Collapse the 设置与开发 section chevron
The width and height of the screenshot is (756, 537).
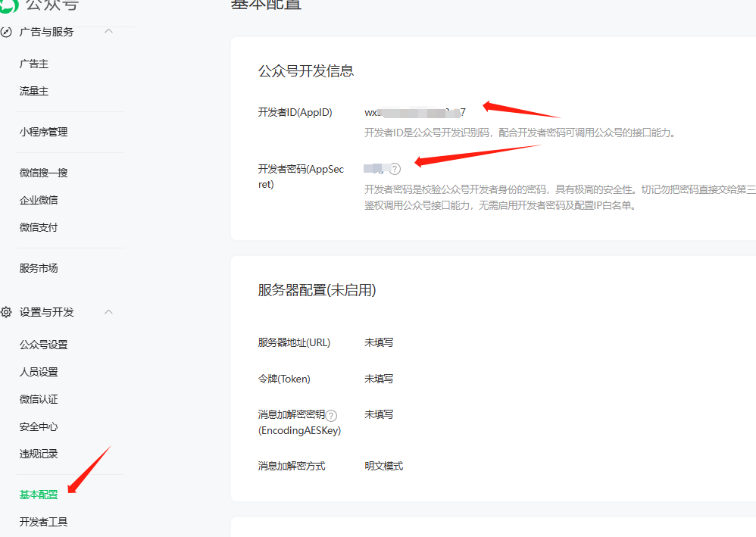108,312
